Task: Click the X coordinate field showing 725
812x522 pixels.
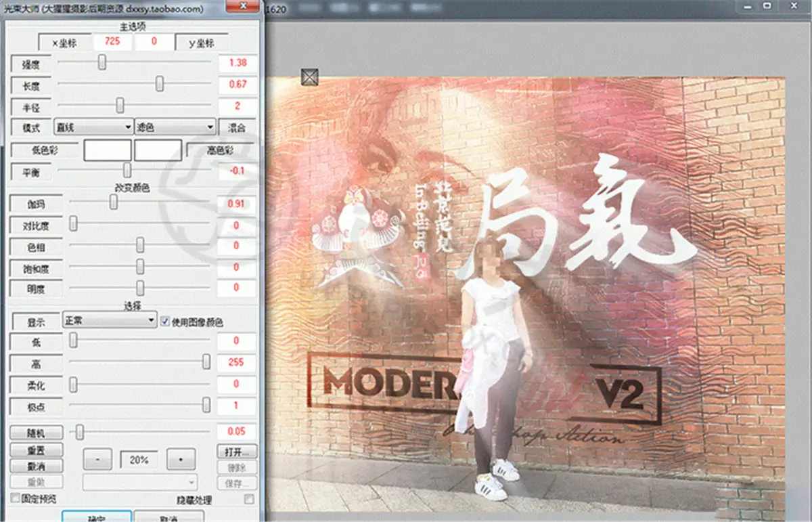Action: [113, 42]
